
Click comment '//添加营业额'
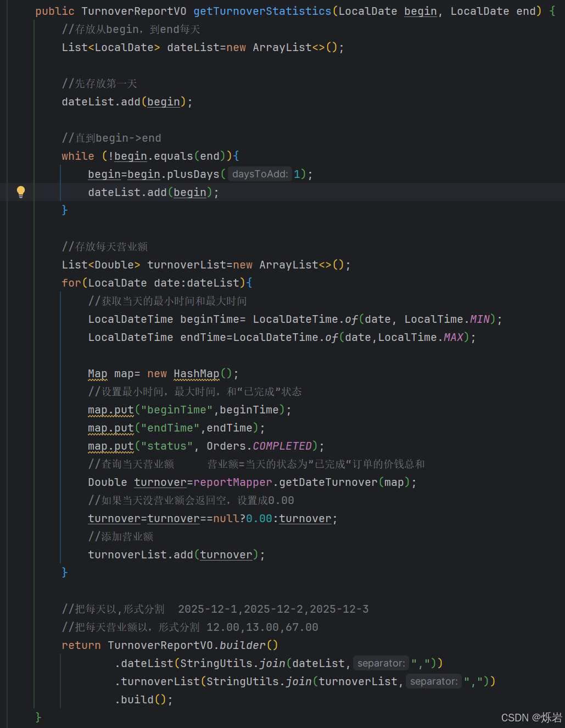[121, 536]
